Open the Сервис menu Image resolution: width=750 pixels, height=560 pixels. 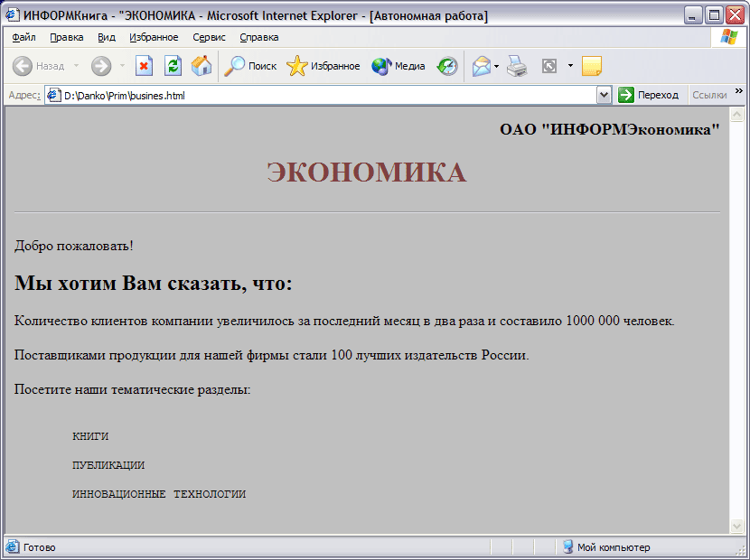[x=209, y=37]
